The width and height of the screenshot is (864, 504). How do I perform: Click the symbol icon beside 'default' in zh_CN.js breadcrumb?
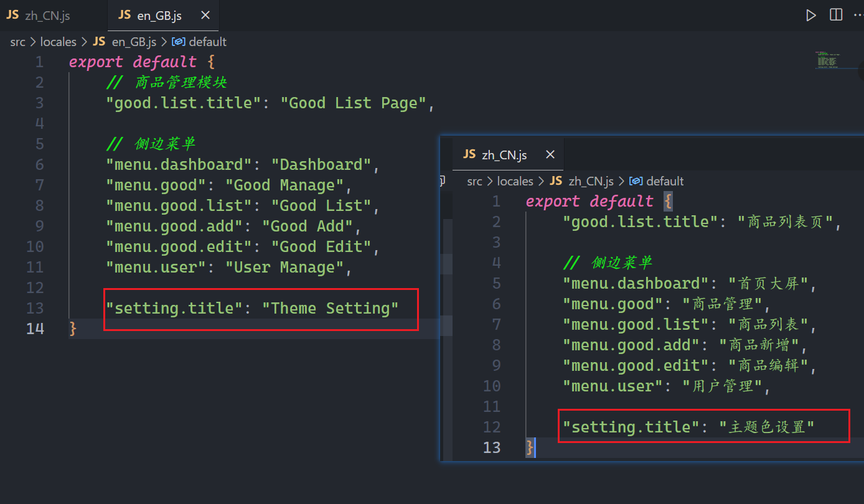636,181
